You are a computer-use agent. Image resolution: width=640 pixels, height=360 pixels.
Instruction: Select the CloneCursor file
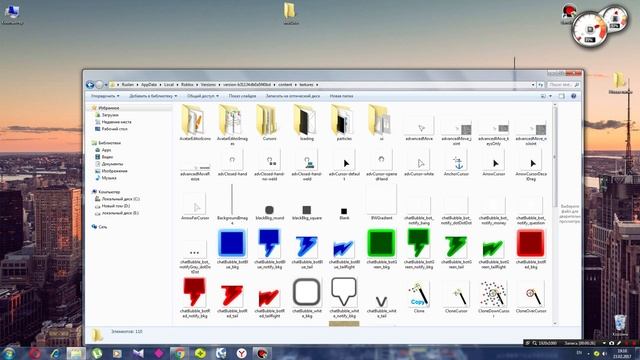456,298
